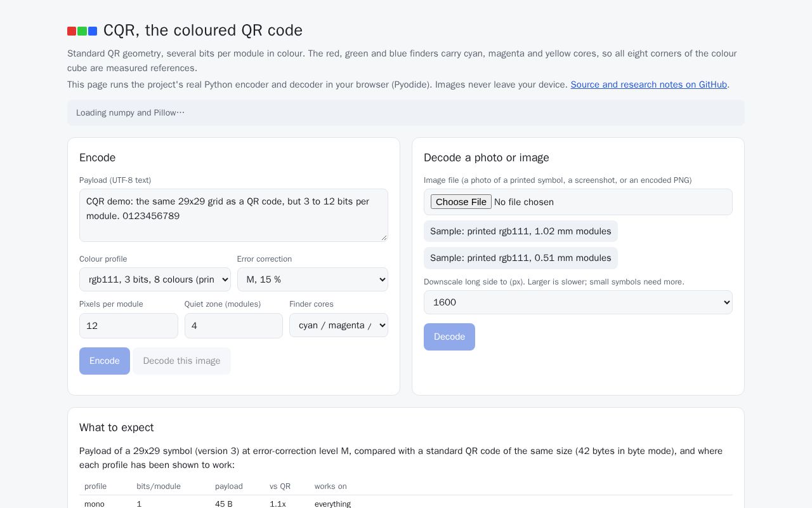Open the Colour profile dropdown
812x508 pixels.
point(155,279)
